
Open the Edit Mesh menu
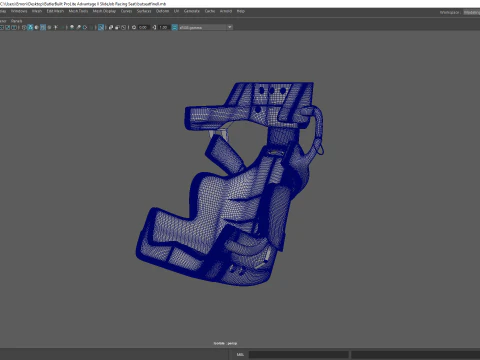tap(55, 11)
